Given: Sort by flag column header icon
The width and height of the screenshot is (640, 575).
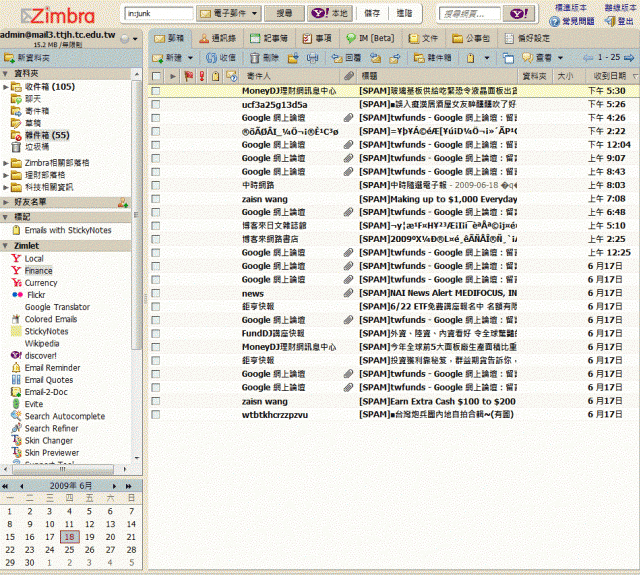Looking at the screenshot, I should pyautogui.click(x=188, y=76).
